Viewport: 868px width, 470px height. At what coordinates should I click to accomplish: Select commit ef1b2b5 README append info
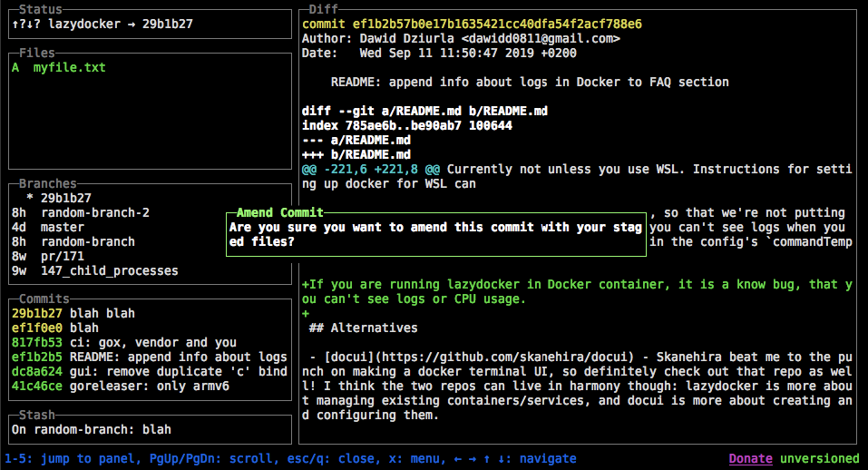click(x=150, y=357)
